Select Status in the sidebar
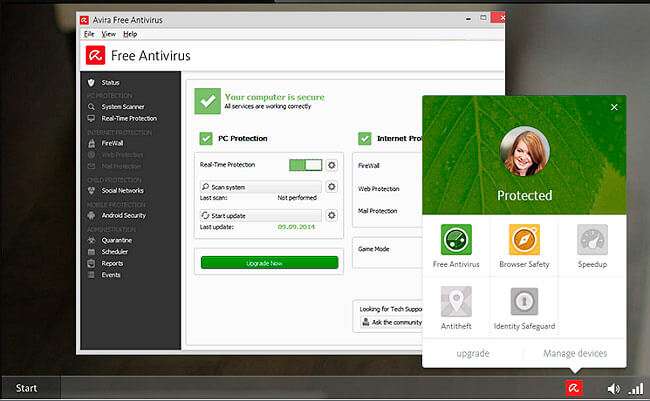Screen dimensions: 650x401 (x=110, y=83)
